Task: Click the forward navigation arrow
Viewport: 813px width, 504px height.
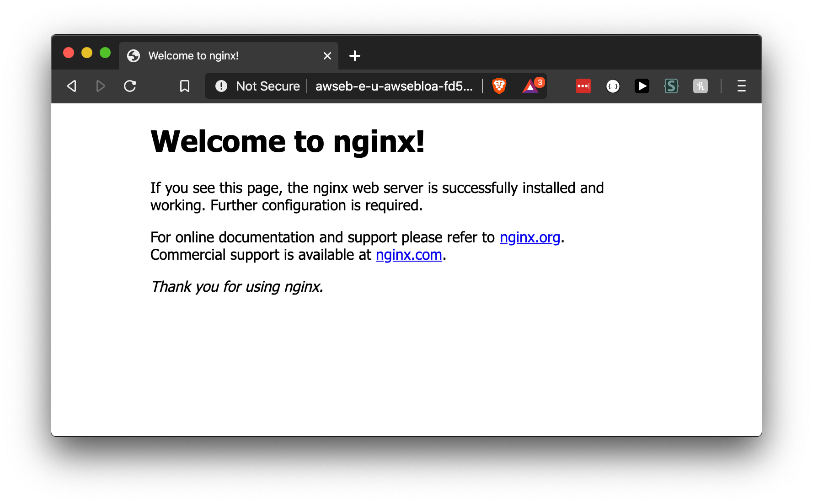Action: coord(101,86)
